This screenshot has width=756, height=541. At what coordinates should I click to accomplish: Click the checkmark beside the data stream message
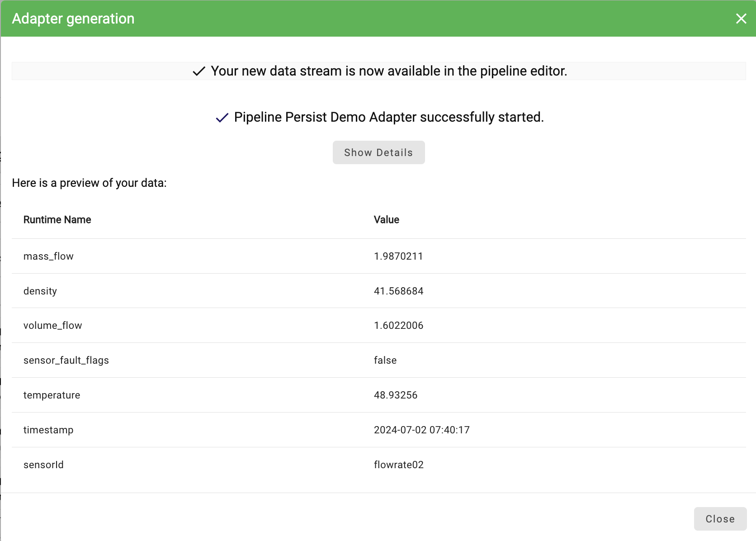pos(199,71)
